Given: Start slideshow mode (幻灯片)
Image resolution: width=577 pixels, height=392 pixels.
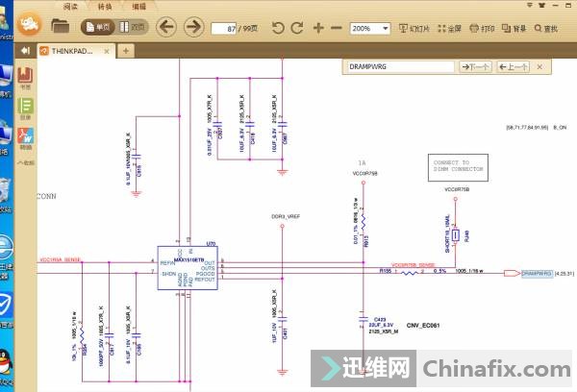Looking at the screenshot, I should point(414,28).
